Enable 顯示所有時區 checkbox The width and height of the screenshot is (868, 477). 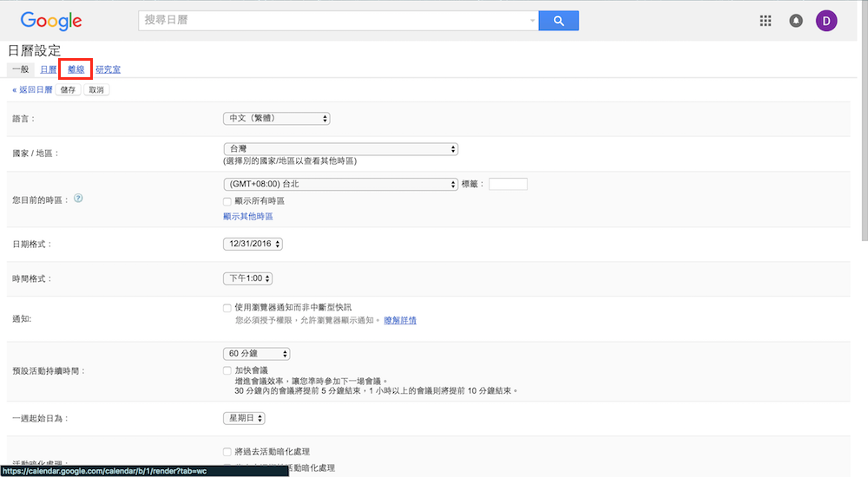click(227, 201)
